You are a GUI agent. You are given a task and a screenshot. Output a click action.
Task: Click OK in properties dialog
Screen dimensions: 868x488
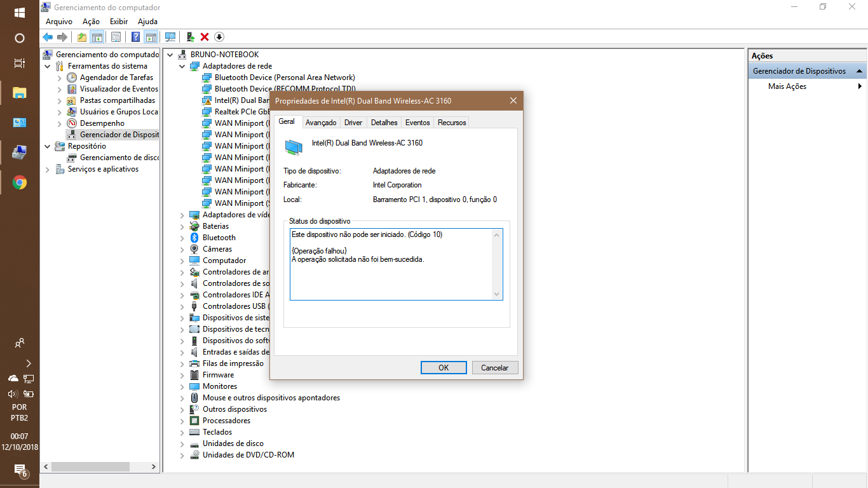pyautogui.click(x=444, y=368)
